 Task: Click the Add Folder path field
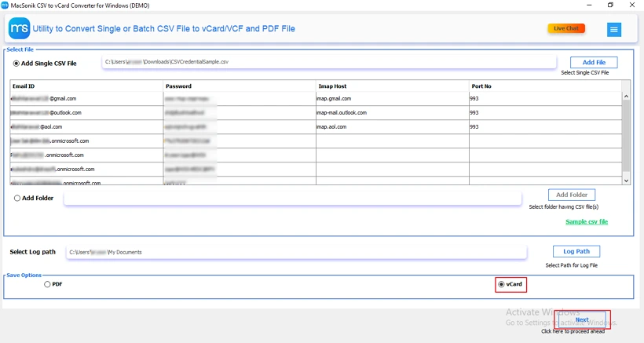click(292, 198)
